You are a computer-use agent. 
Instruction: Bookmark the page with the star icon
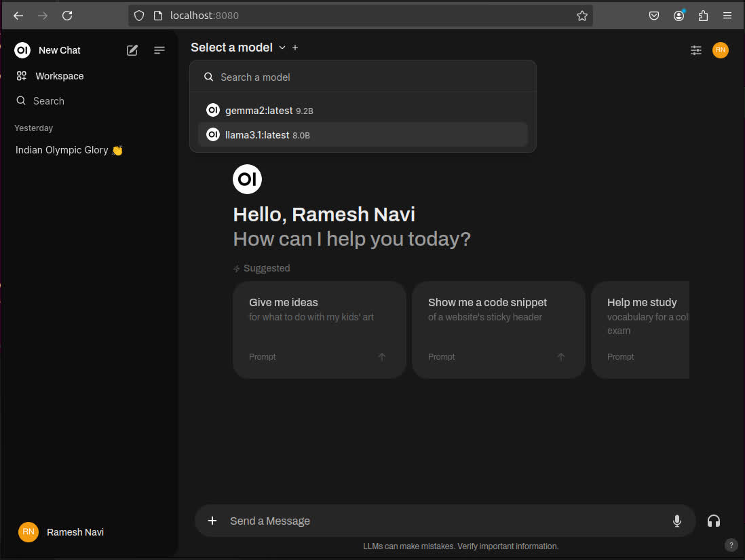[x=581, y=15]
